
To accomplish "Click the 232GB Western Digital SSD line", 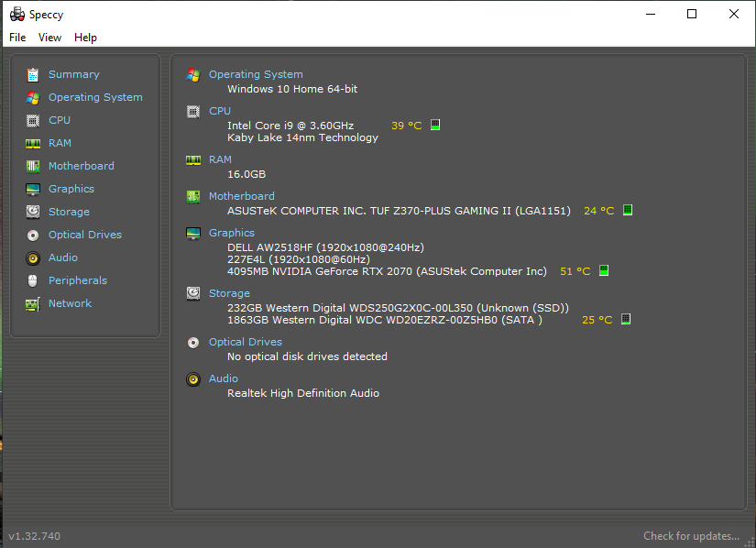I will click(398, 308).
